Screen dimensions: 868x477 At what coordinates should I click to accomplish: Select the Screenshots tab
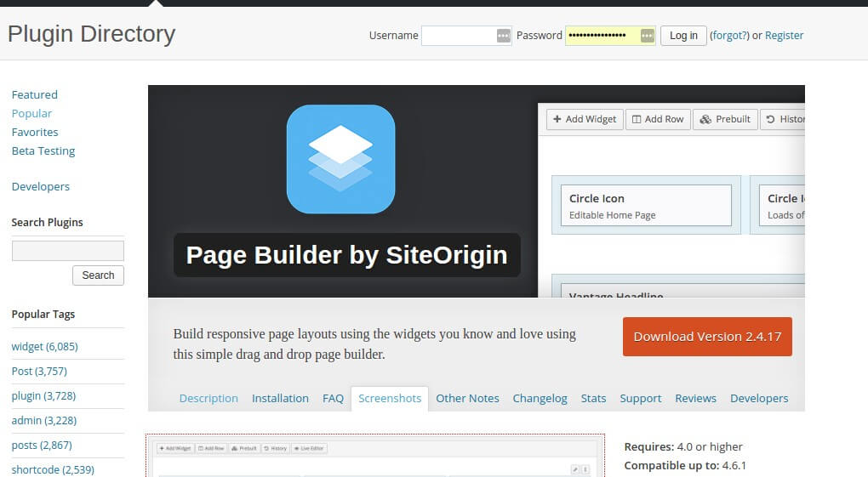[390, 399]
